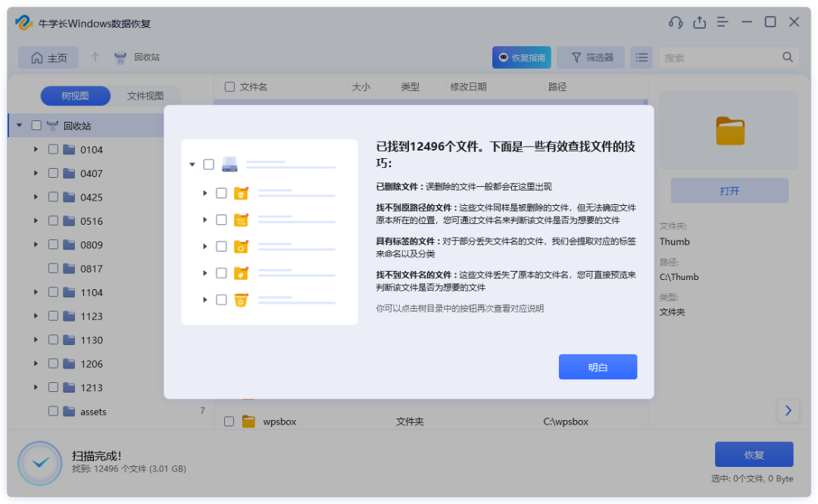Screen dimensions: 818x504
Task: Click the 明白 button in the dialog
Action: pyautogui.click(x=598, y=366)
